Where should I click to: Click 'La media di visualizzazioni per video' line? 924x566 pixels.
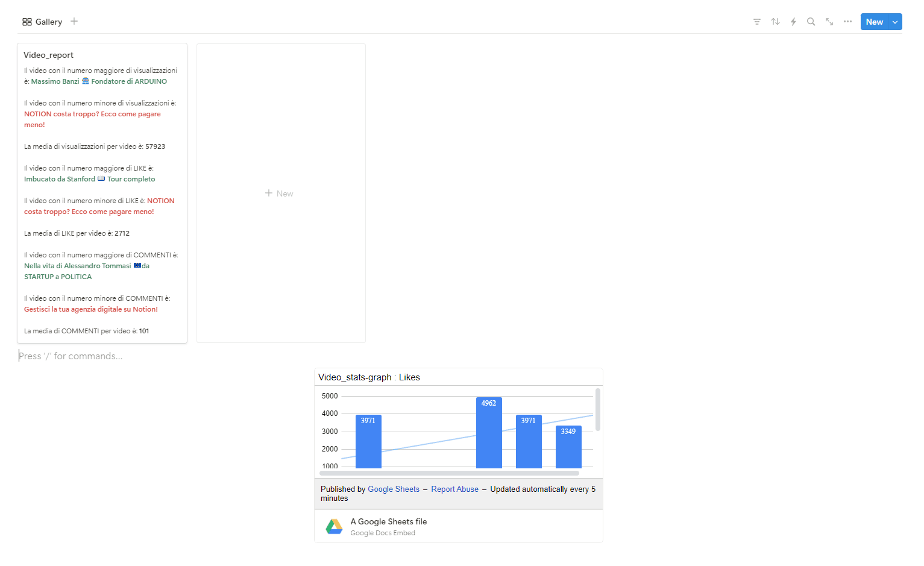point(95,146)
